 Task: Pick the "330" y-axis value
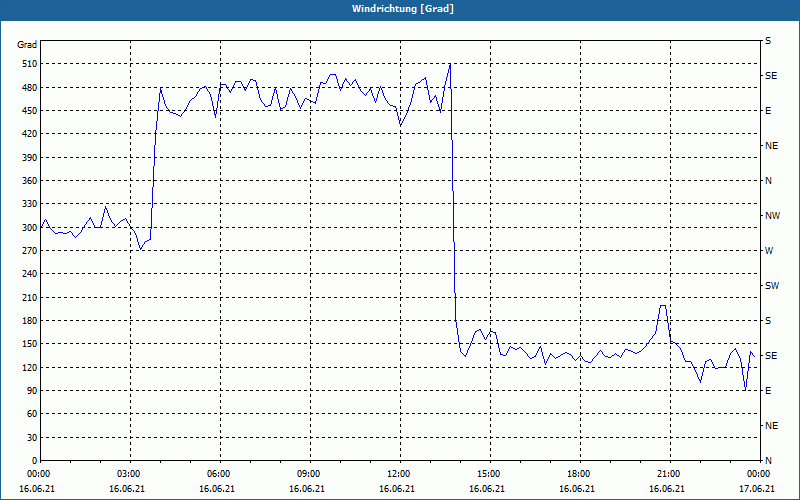pos(30,204)
